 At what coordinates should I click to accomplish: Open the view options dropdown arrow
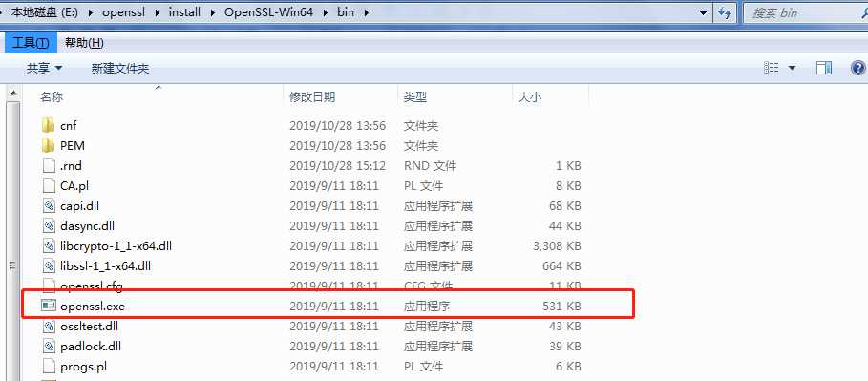792,68
